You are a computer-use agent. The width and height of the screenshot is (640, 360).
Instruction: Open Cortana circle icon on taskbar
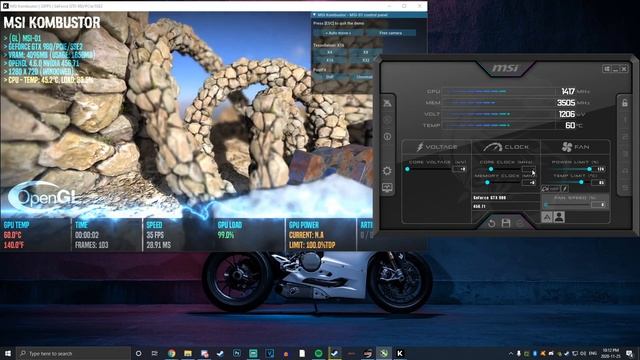(x=138, y=353)
